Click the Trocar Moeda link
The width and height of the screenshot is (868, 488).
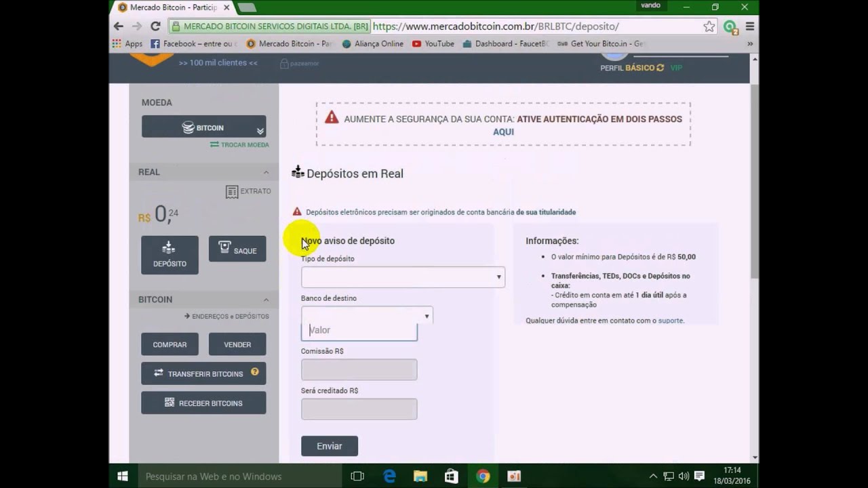(x=239, y=145)
